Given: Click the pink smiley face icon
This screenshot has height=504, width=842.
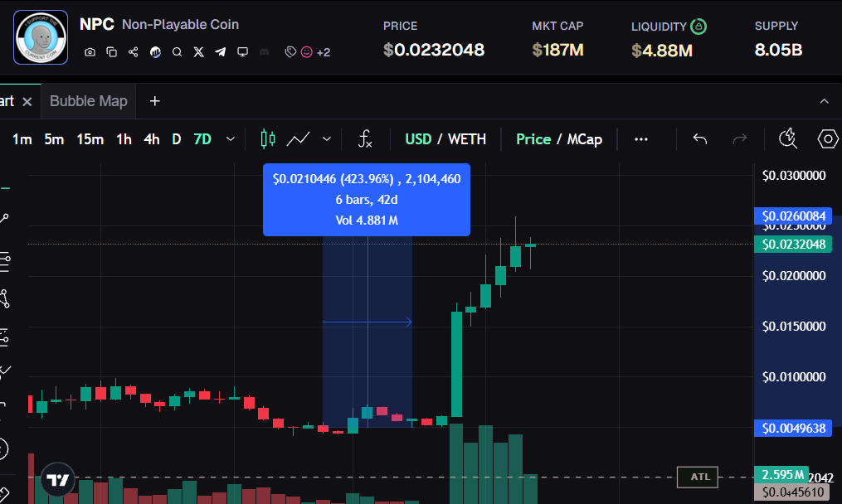Looking at the screenshot, I should point(307,52).
